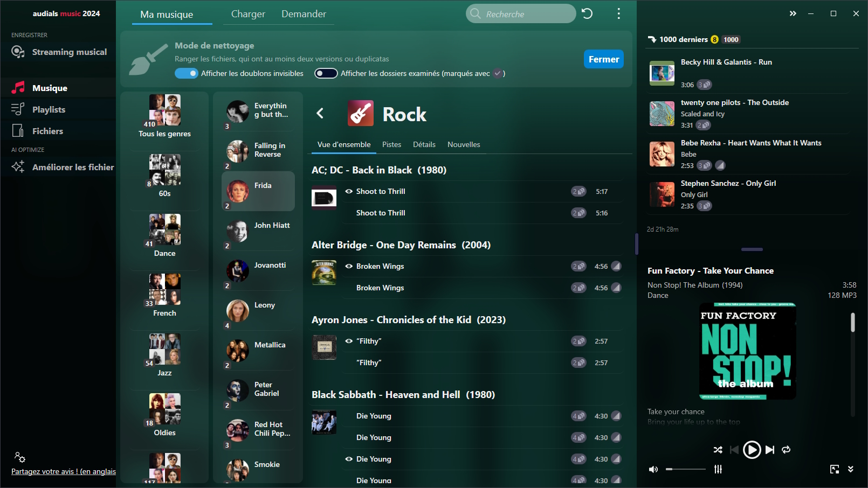Adjust the volume slider
Image resolution: width=868 pixels, height=488 pixels.
coord(686,469)
